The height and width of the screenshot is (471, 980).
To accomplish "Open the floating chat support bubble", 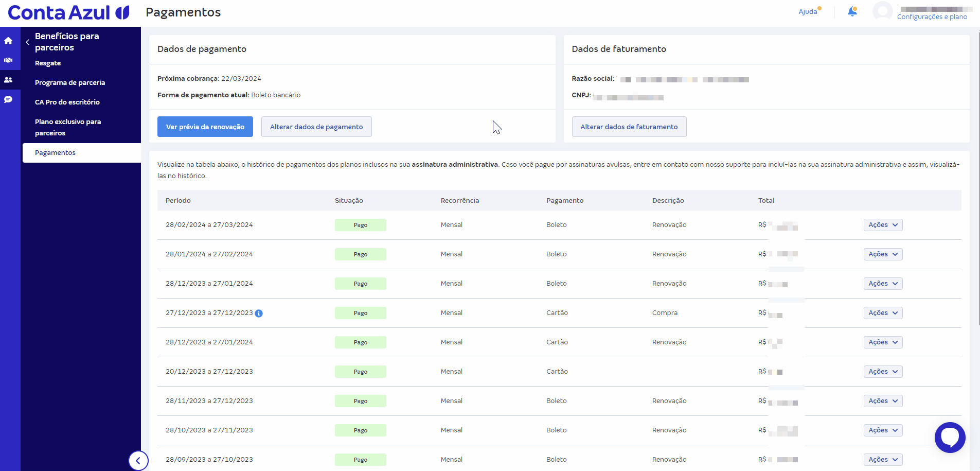I will 950,438.
